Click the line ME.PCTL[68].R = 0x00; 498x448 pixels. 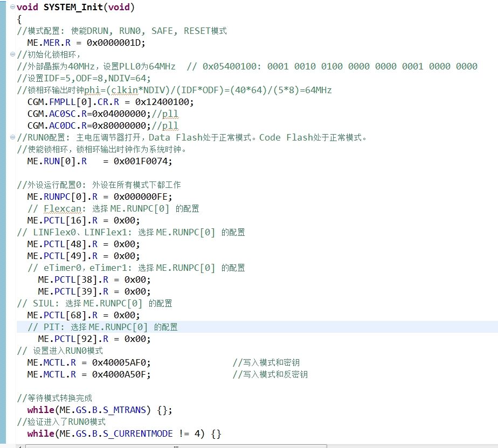[83, 315]
